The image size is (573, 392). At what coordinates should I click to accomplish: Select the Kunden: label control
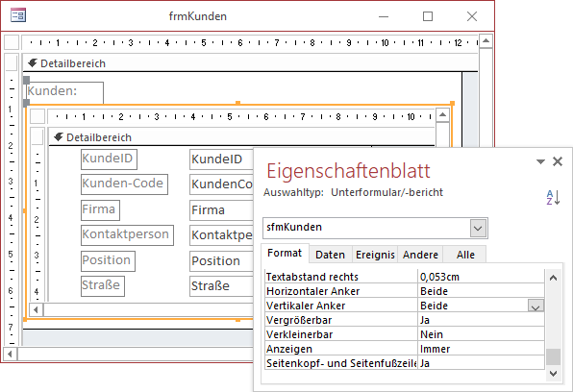(65, 92)
